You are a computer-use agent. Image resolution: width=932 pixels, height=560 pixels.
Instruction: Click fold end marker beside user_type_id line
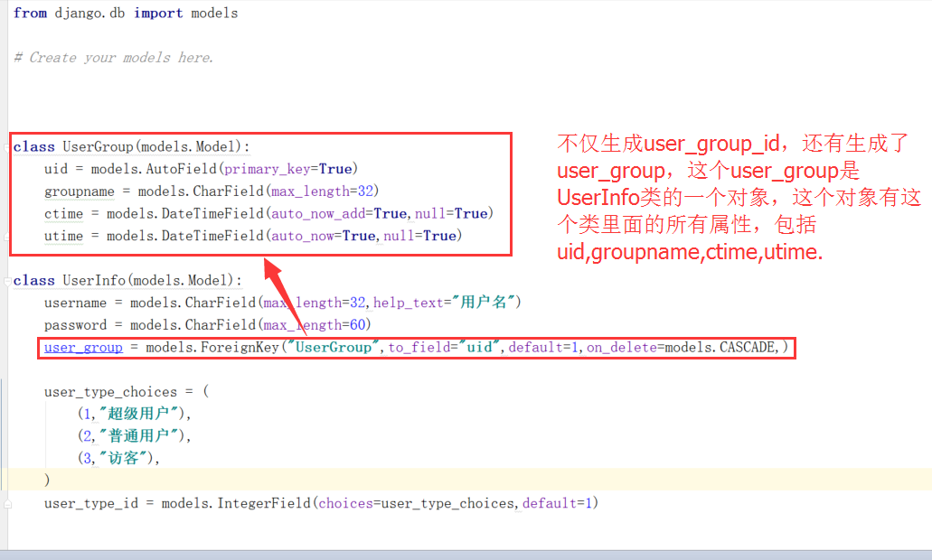coord(8,503)
